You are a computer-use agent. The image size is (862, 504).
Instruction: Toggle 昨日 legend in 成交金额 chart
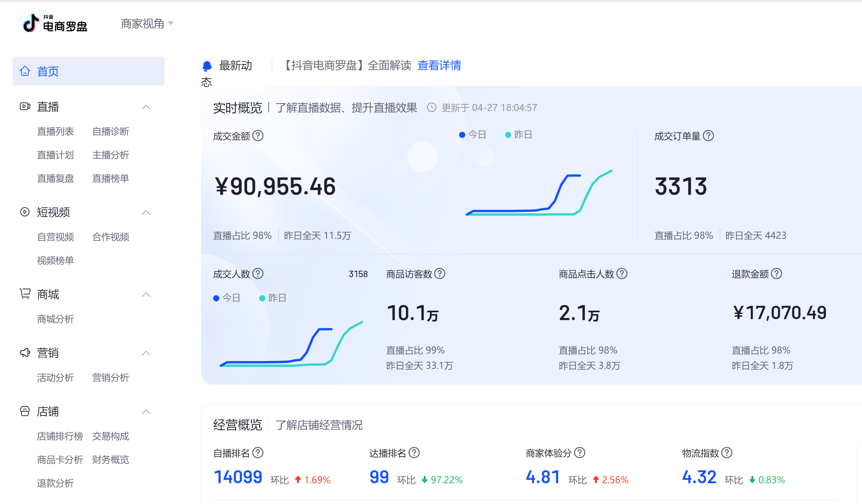pyautogui.click(x=519, y=135)
